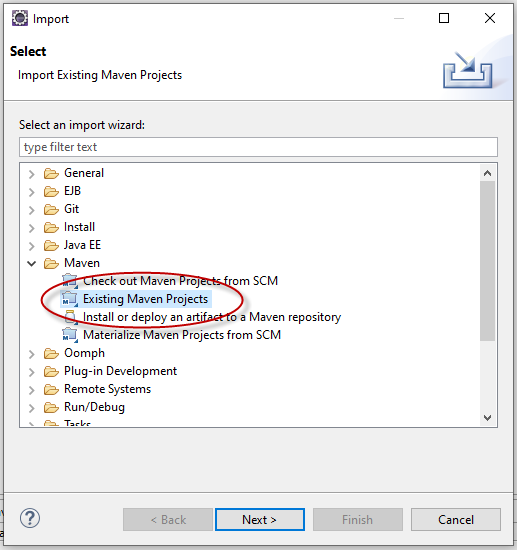Click the Install or deploy artifact jar icon

[70, 317]
